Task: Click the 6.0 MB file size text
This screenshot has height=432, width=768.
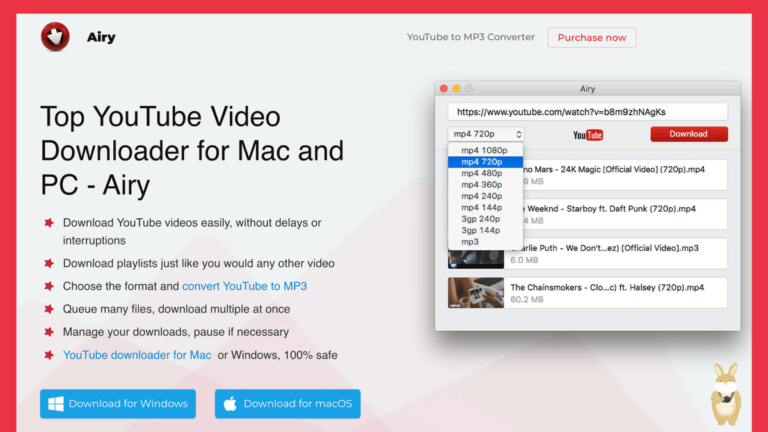Action: (x=524, y=260)
